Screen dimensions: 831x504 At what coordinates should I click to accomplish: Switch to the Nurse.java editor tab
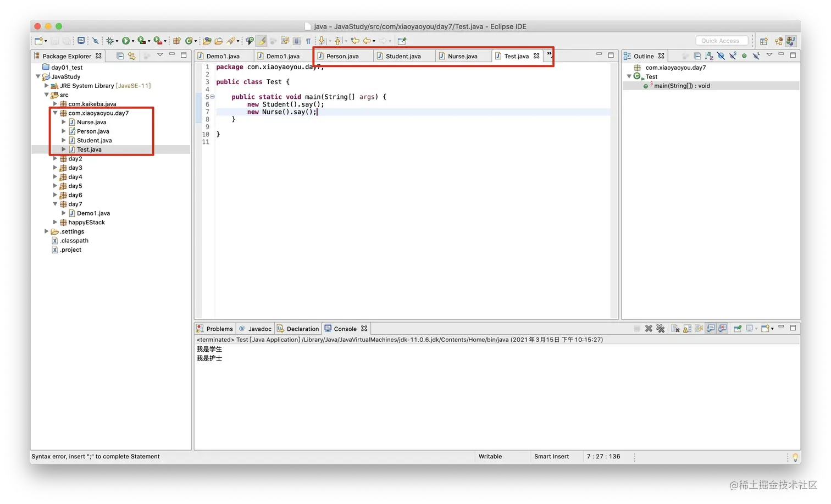point(463,56)
